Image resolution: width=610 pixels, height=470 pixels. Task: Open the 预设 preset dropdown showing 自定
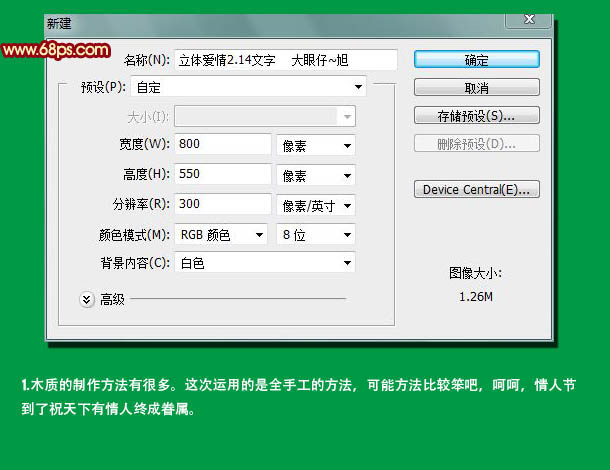(x=249, y=87)
